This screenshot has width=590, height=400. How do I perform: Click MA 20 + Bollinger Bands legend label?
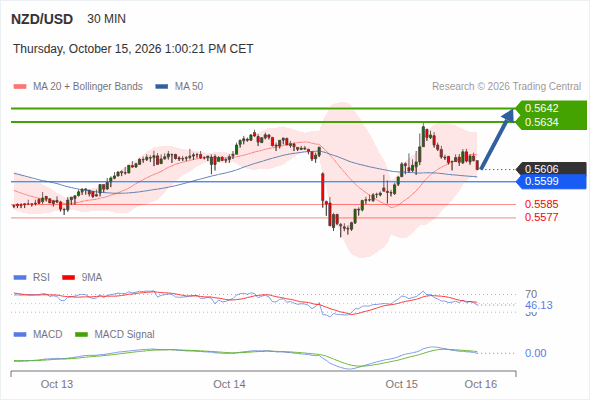88,87
